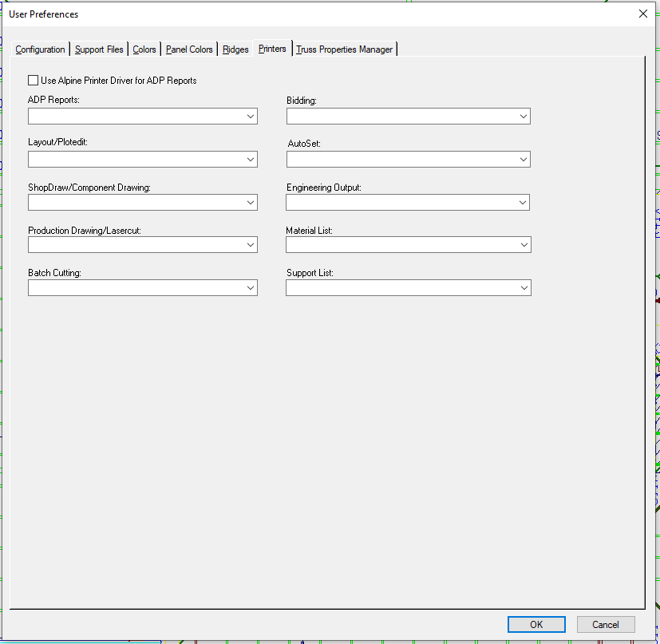The height and width of the screenshot is (644, 660).
Task: Expand the Engineering Output printer dropdown
Action: pos(408,203)
